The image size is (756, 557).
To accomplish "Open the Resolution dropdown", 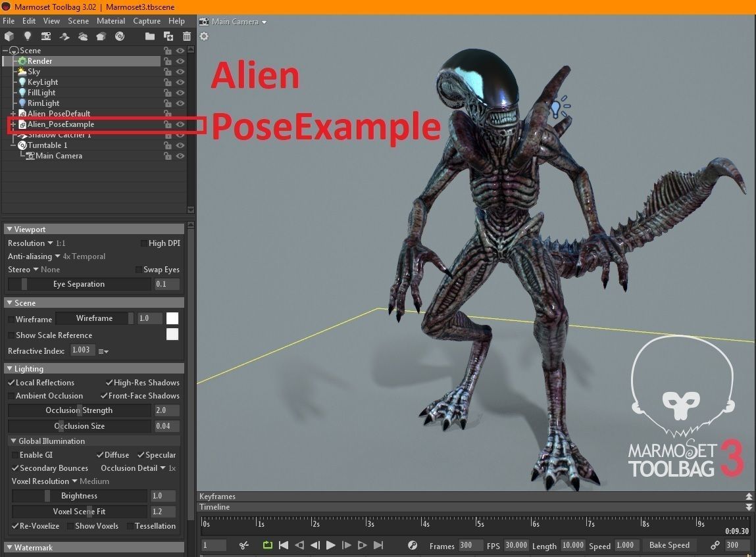I will point(50,243).
